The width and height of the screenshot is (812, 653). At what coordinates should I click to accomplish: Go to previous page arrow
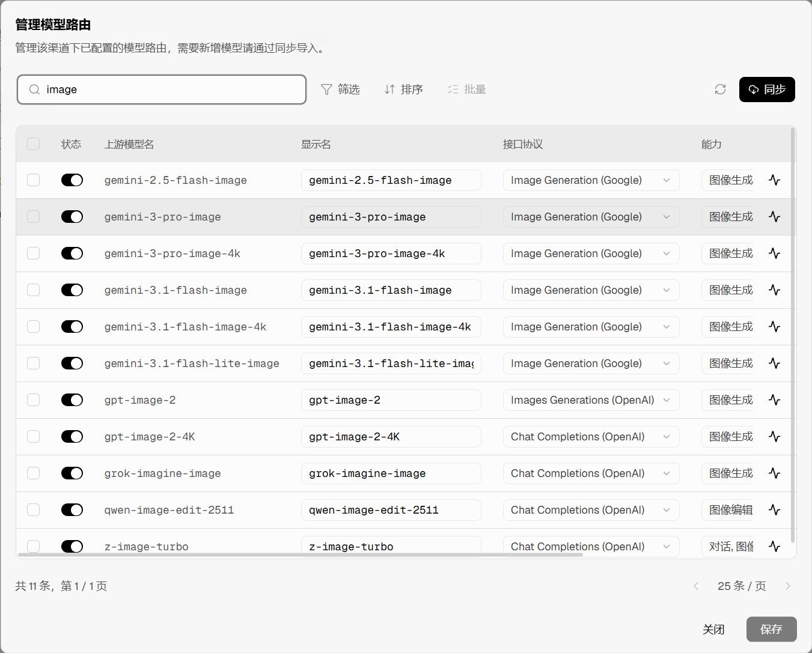click(x=696, y=586)
